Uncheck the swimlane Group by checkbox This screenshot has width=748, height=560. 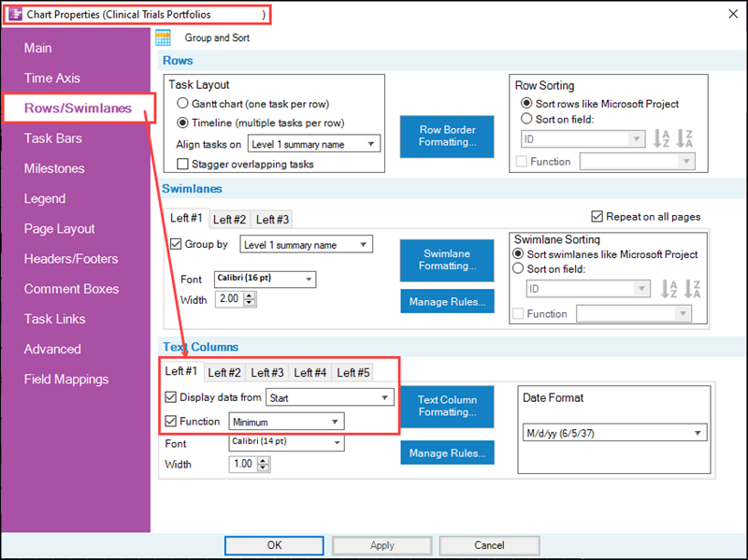[176, 244]
